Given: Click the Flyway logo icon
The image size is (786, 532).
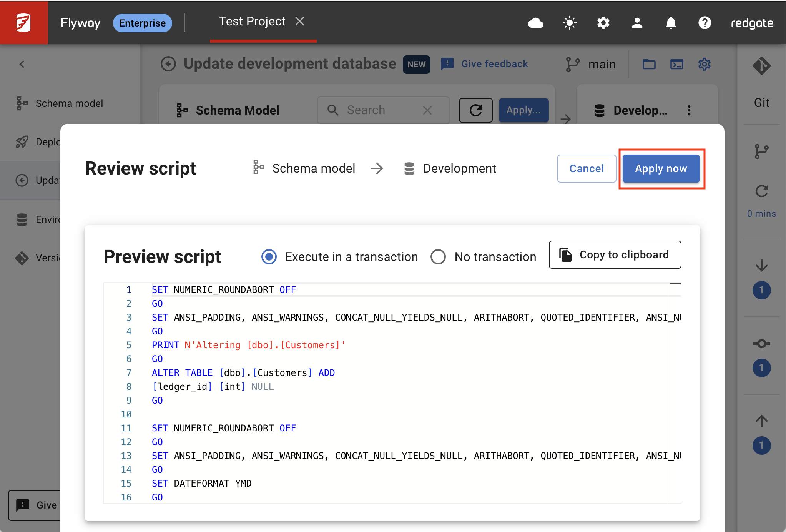Looking at the screenshot, I should coord(23,23).
